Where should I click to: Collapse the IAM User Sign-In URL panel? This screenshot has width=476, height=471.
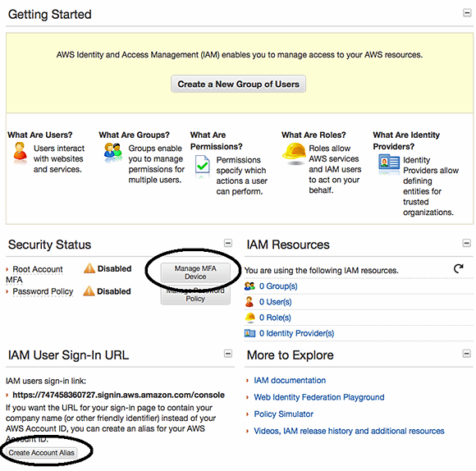pos(228,354)
